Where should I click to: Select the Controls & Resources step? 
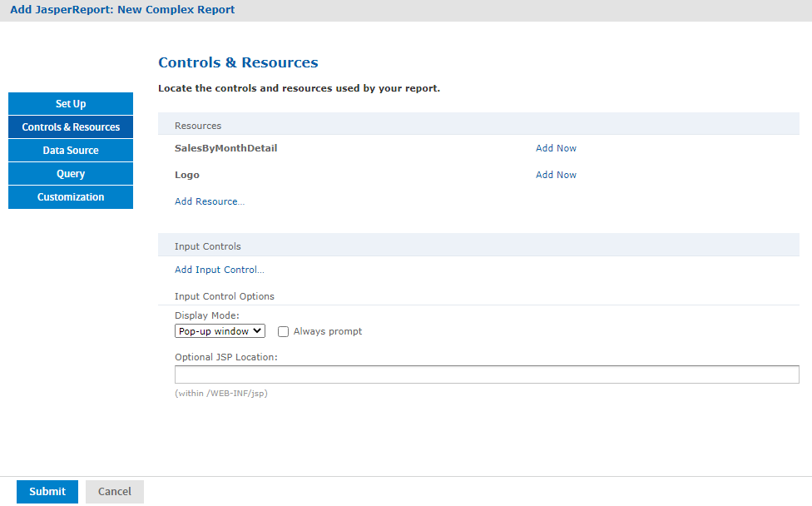tap(71, 126)
